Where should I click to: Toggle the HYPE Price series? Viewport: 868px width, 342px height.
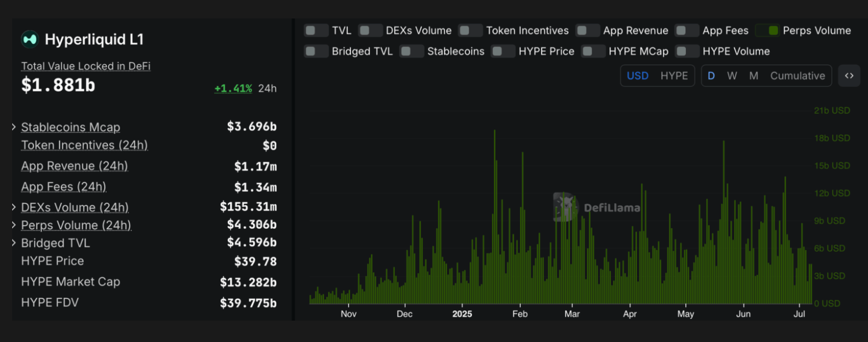tap(503, 51)
